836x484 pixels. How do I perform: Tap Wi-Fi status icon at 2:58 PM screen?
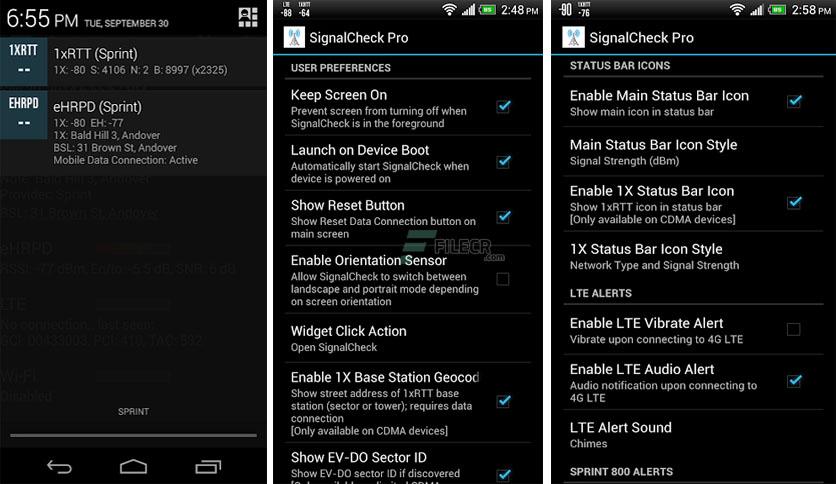(737, 10)
